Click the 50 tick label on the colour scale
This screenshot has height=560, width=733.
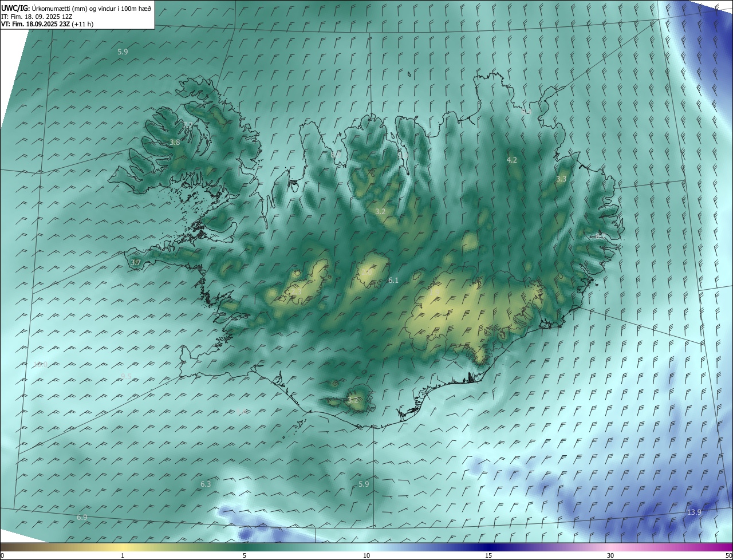728,556
